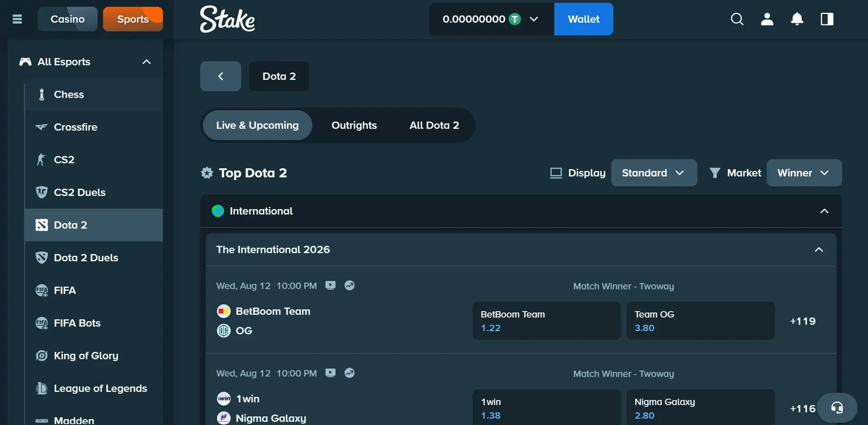Open live support headset icon
Viewport: 868px width, 425px height.
pyautogui.click(x=837, y=408)
